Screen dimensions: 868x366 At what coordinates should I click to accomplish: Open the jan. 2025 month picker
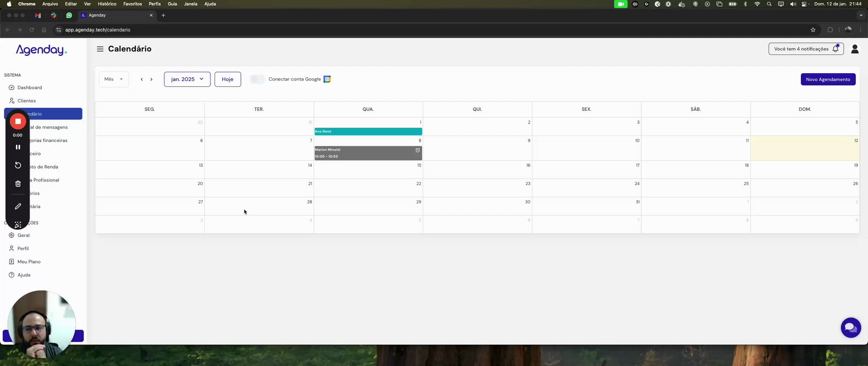pos(187,79)
